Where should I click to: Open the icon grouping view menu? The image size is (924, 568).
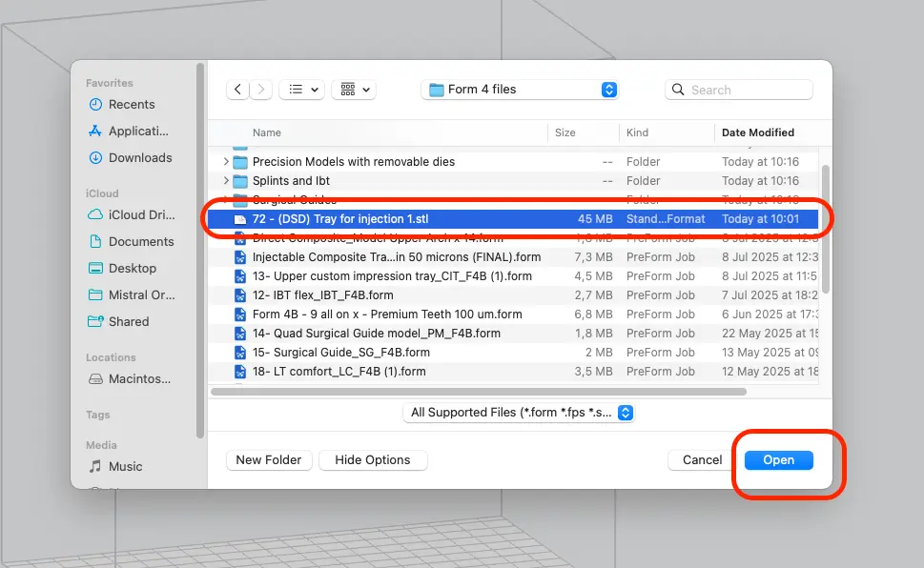[x=354, y=90]
